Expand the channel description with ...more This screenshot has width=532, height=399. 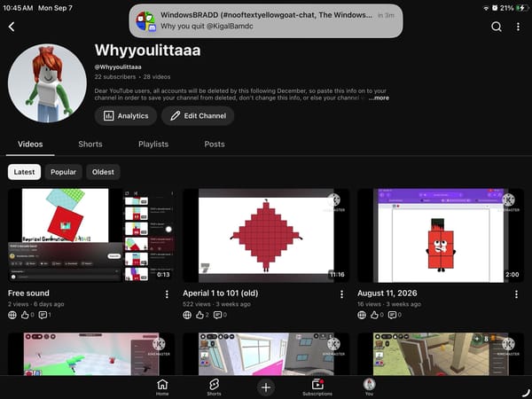[379, 98]
